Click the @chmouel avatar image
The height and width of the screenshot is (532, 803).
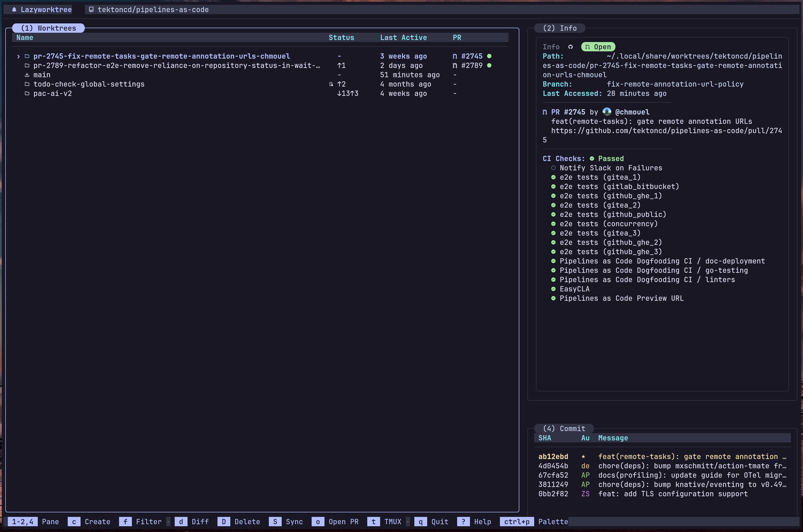(607, 112)
